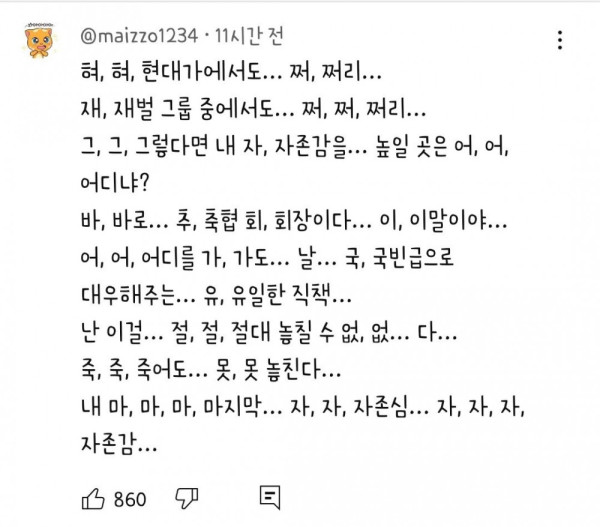Dislike the comment with thumbs-down icon
This screenshot has height=527, width=600.
point(187,499)
